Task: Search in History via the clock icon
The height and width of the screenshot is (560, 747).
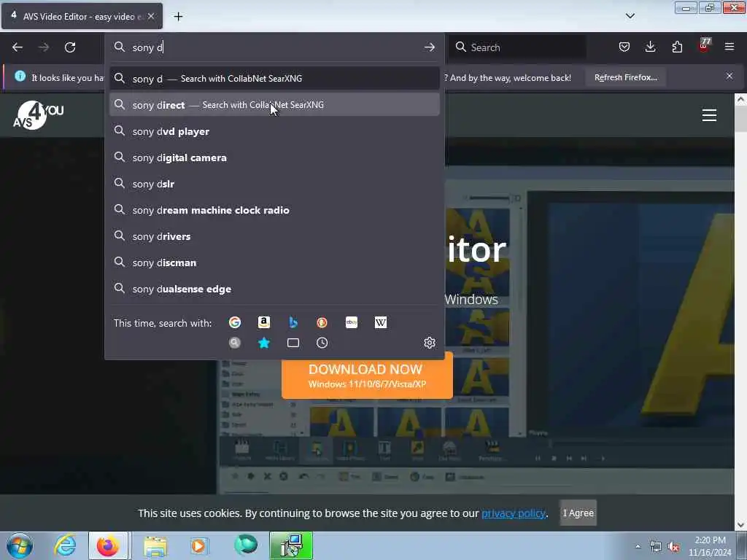Action: click(x=322, y=343)
